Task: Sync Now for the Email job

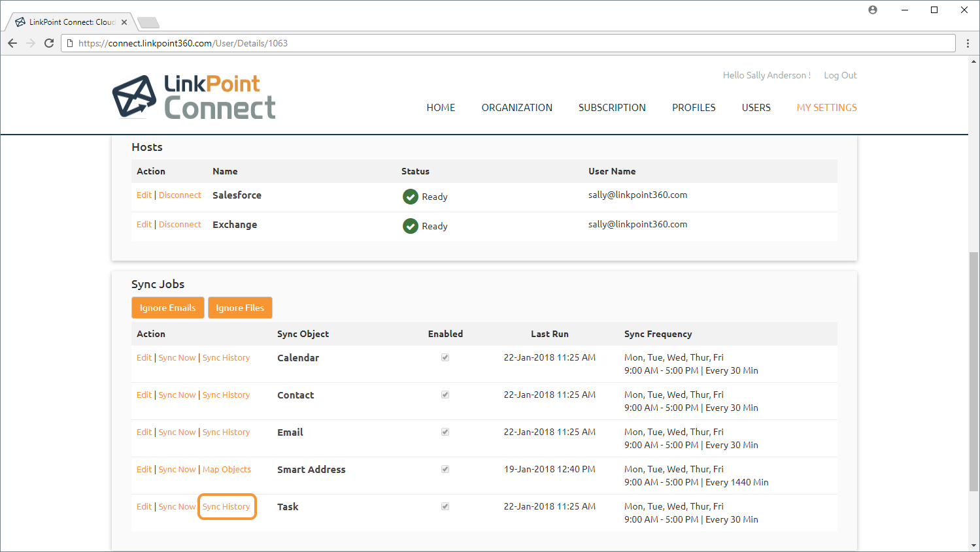Action: 177,432
